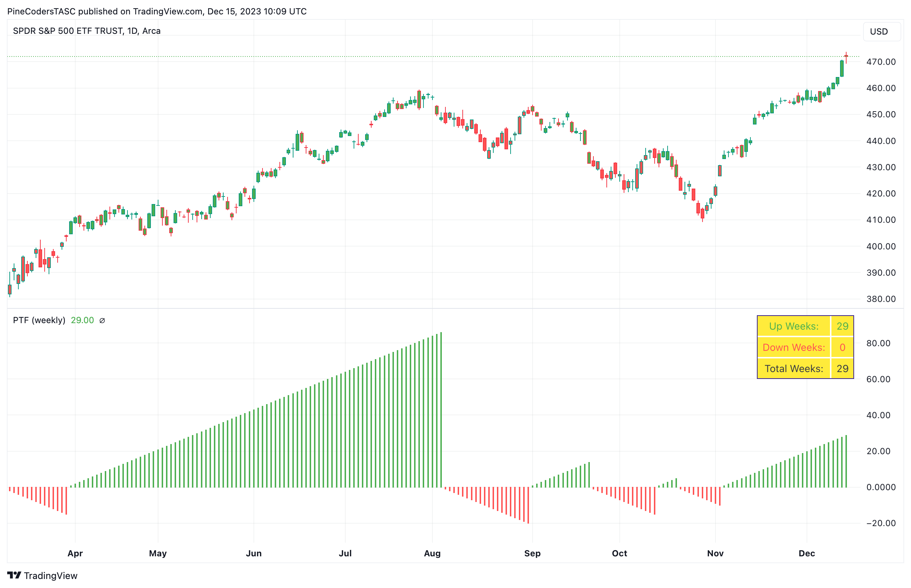Click the PTF (weekly) indicator label
The image size is (911, 588).
39,320
